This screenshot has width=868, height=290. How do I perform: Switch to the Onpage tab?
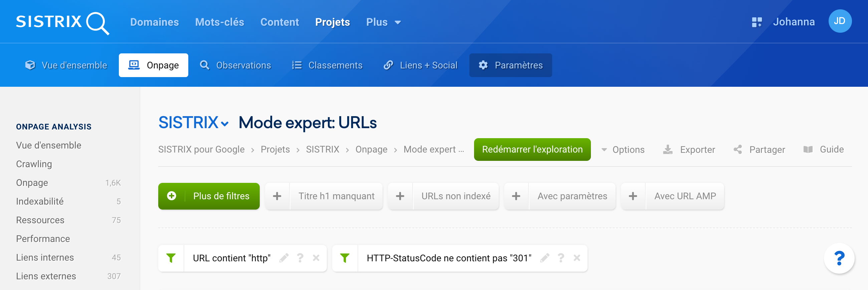[x=153, y=65]
